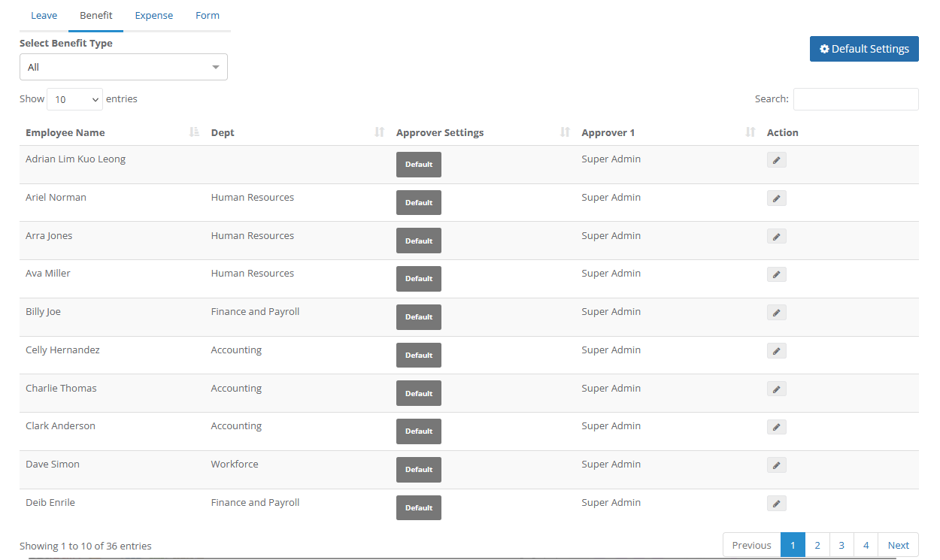Click Default button for Dave Simon
This screenshot has width=940, height=560.
point(419,470)
